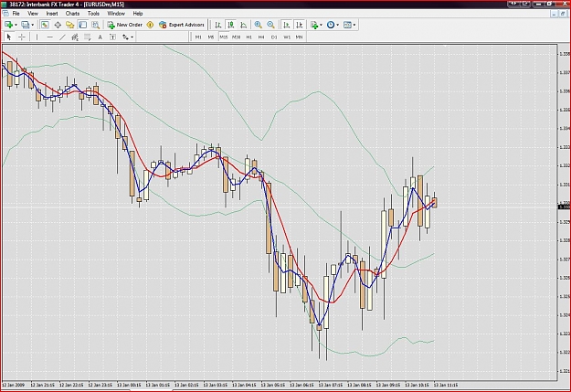
Task: Switch to M5 timeframe
Action: point(211,37)
